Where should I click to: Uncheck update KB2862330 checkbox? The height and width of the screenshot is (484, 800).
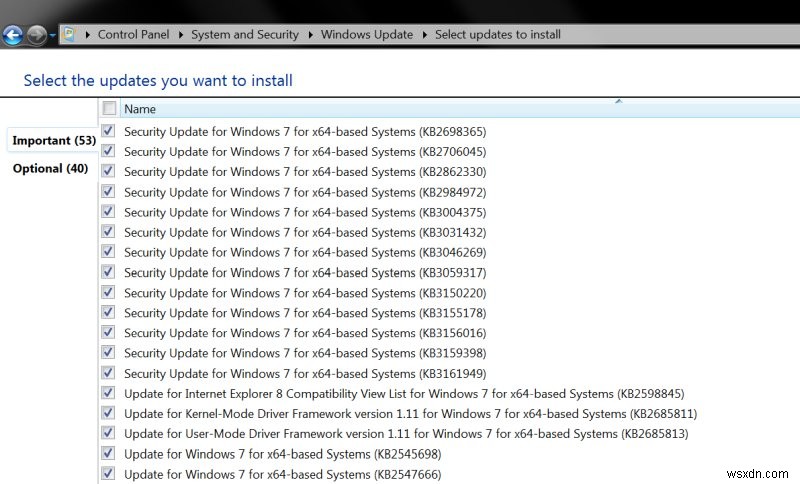(108, 171)
